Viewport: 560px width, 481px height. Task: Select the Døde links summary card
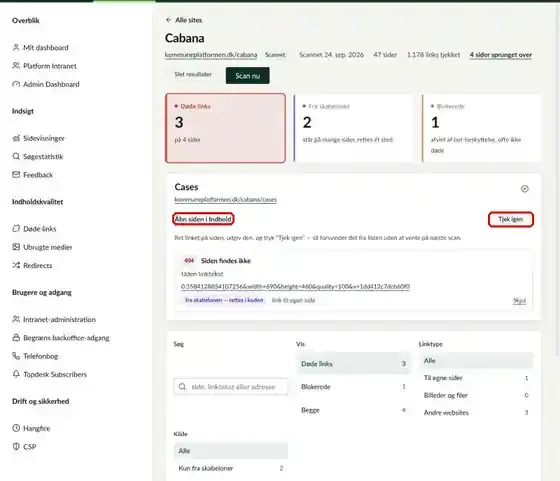[x=225, y=128]
